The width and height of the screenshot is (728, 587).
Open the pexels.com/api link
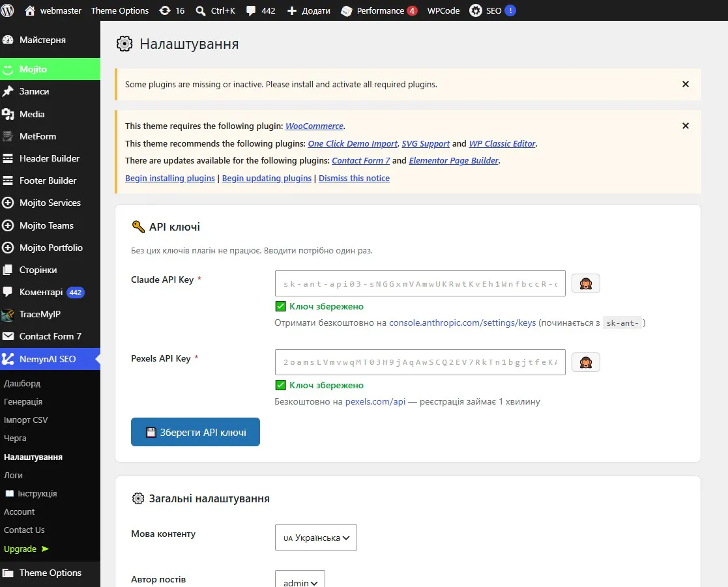tap(375, 401)
